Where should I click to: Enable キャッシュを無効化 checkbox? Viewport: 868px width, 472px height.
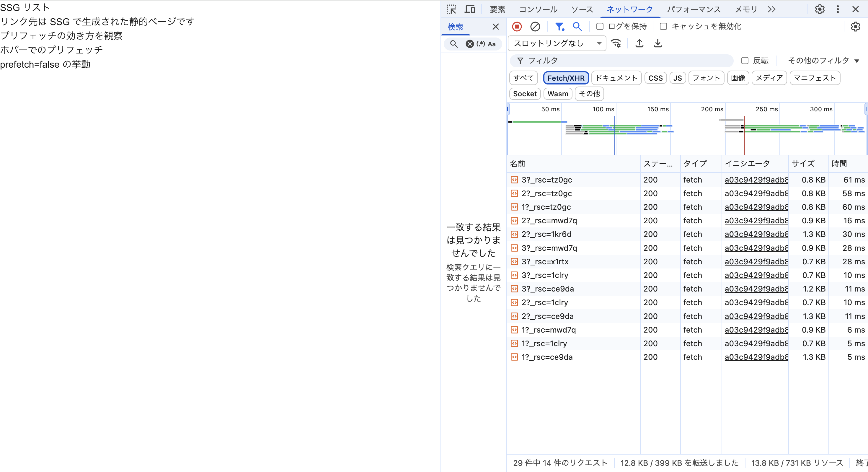point(663,26)
